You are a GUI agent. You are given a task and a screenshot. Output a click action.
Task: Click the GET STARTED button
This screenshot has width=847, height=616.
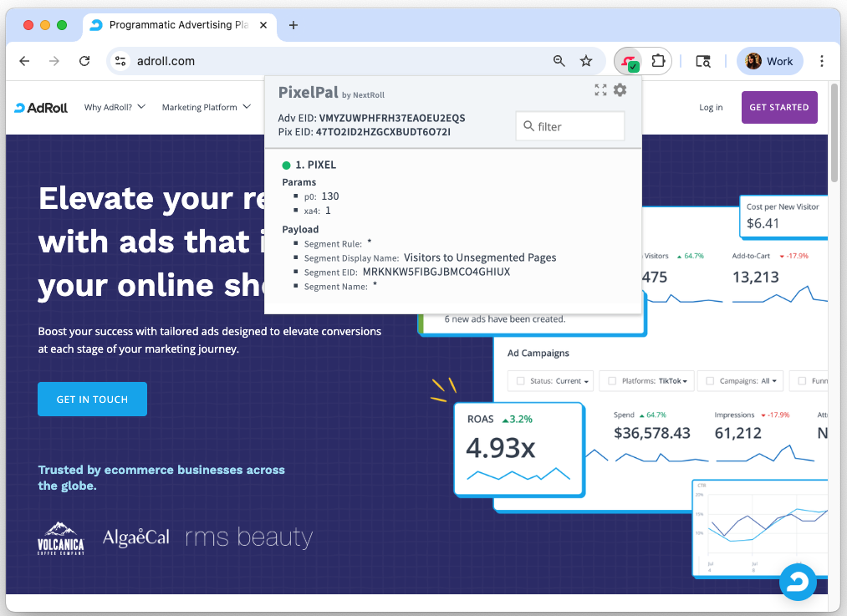(778, 107)
